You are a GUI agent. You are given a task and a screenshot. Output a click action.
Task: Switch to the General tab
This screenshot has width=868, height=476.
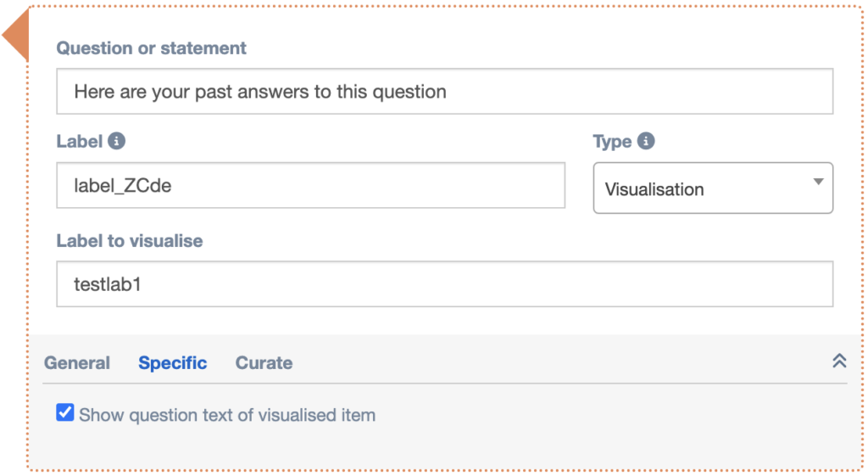77,362
